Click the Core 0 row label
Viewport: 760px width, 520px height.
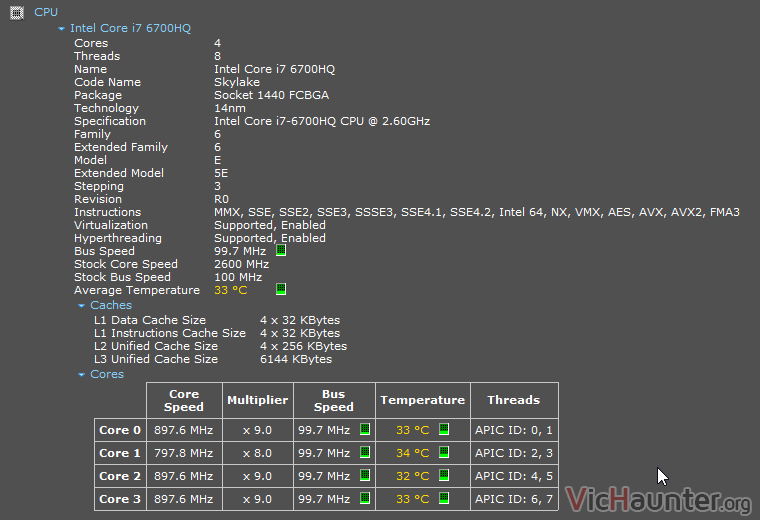pos(120,430)
